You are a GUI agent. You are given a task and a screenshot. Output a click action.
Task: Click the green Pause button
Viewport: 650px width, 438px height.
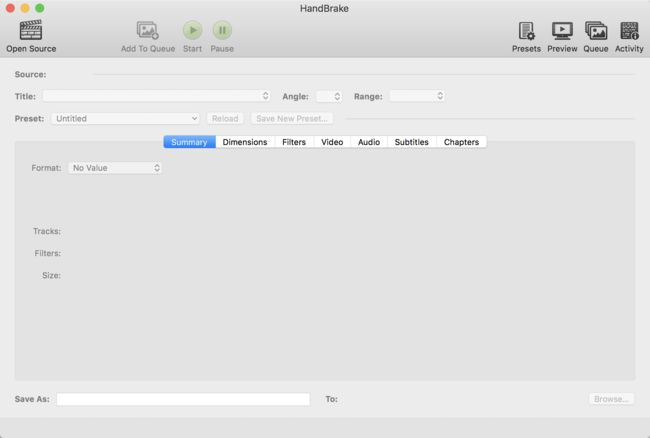[x=222, y=30]
